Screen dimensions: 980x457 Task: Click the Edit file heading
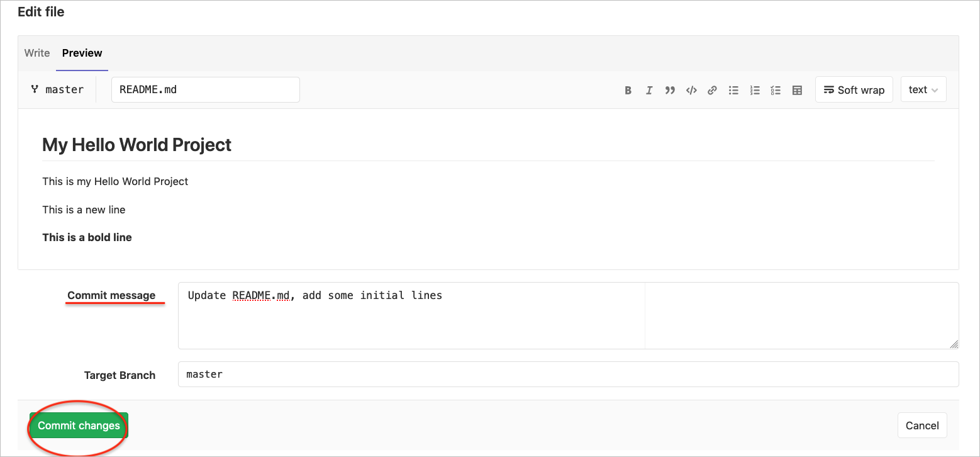[41, 11]
